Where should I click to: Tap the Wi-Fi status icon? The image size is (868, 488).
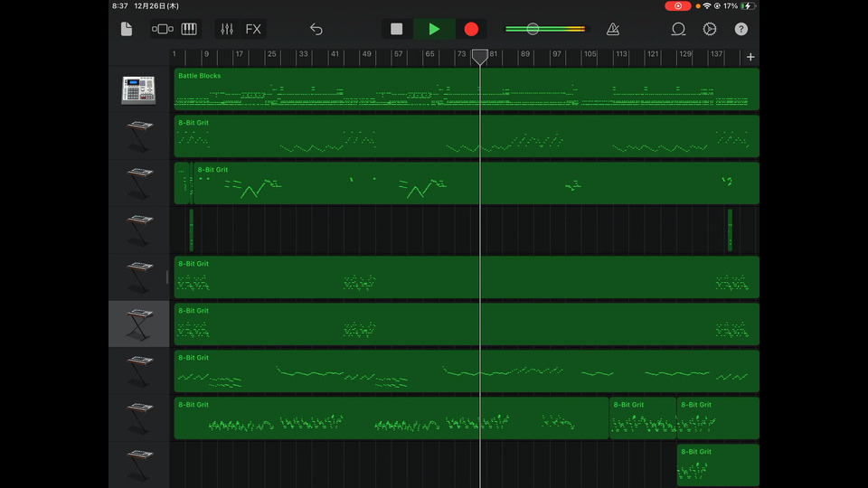707,6
